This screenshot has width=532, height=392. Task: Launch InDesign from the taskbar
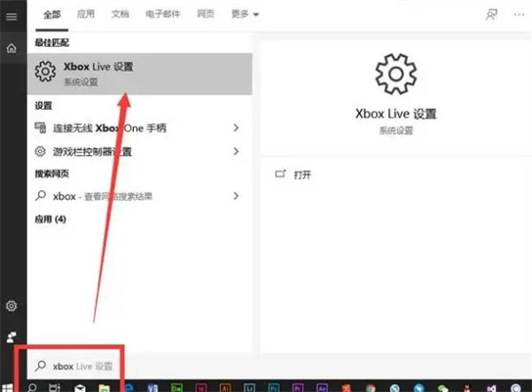coord(201,388)
